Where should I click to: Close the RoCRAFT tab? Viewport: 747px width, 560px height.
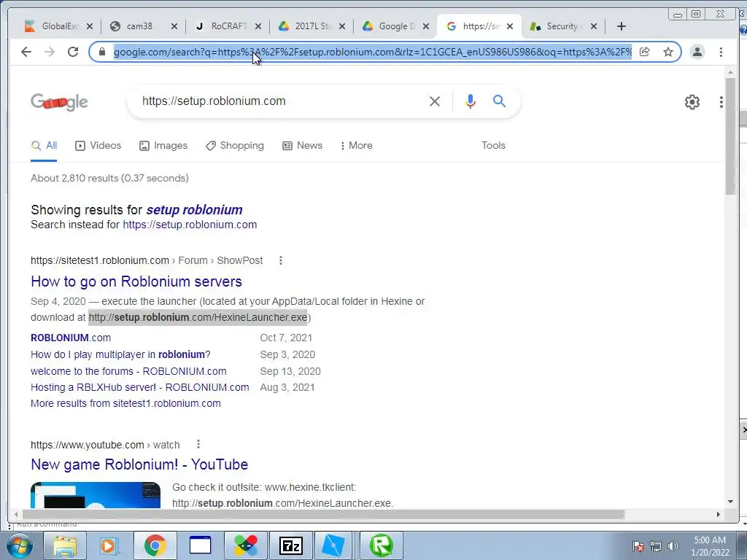point(258,26)
